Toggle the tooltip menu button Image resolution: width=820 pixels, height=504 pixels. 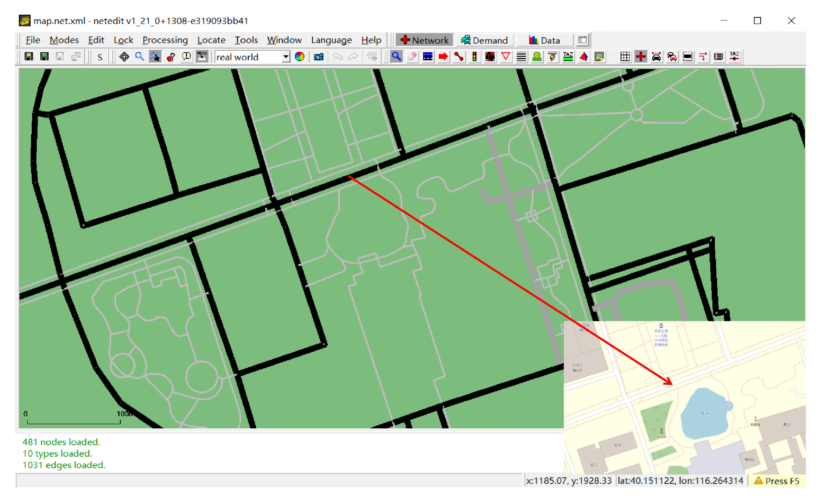pyautogui.click(x=202, y=57)
